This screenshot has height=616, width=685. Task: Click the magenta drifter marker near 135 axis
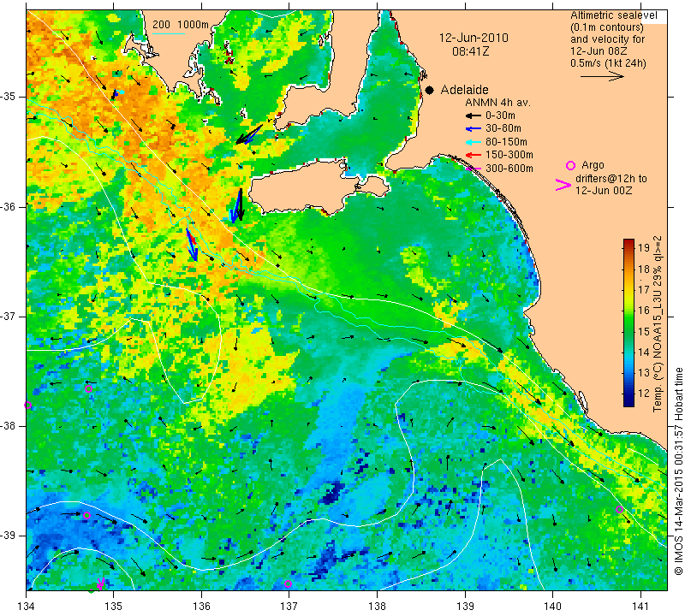[x=100, y=583]
